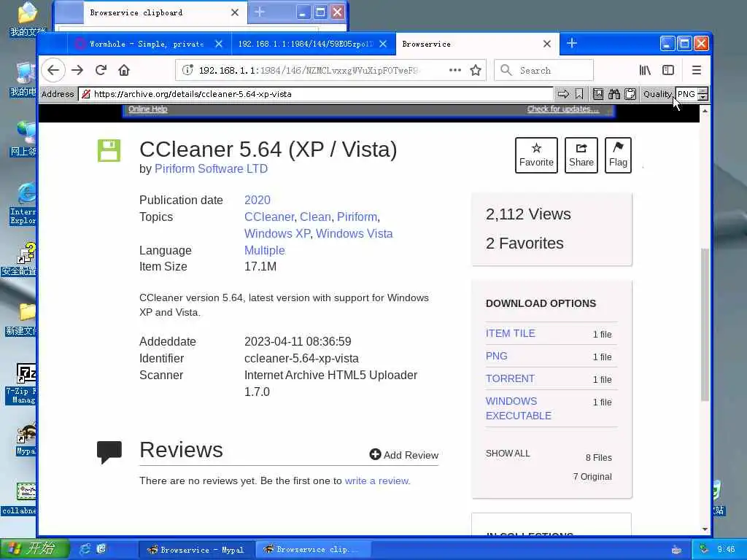
Task: Open page actions three-dot menu
Action: click(455, 70)
